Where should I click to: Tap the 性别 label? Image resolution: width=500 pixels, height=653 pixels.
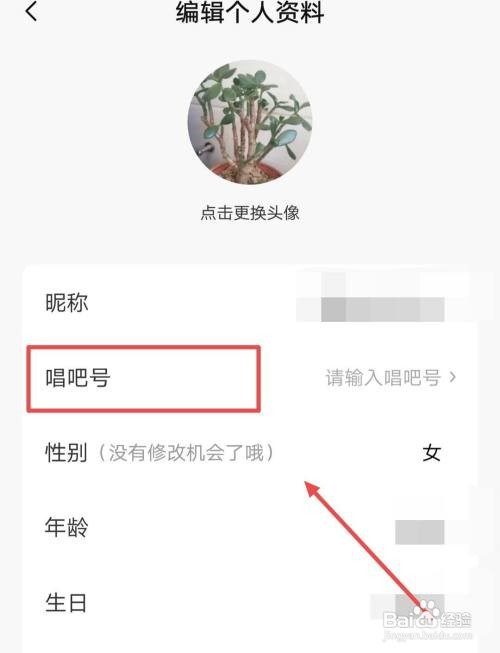click(66, 453)
